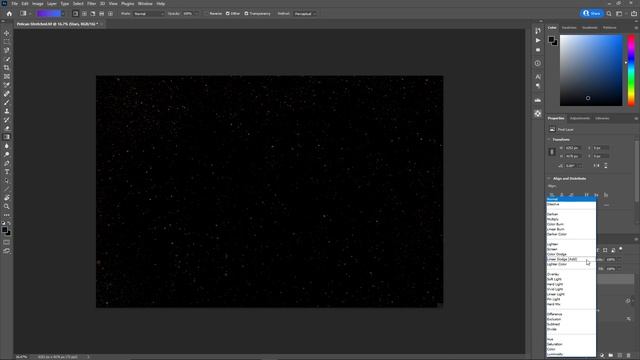Toggle the Dither checkbox
Image resolution: width=640 pixels, height=360 pixels.
click(228, 13)
